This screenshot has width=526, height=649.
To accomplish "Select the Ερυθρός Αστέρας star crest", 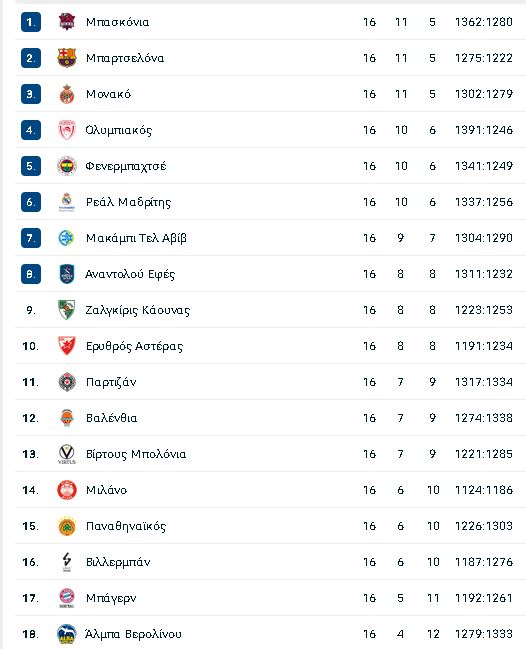I will tap(67, 346).
